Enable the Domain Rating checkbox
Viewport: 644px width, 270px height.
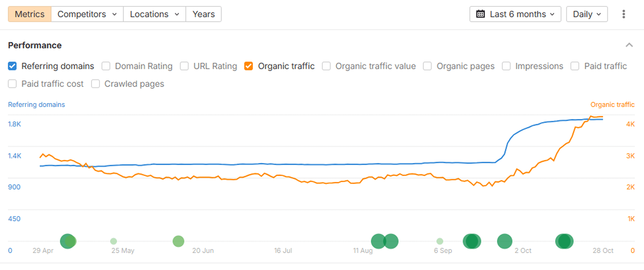pyautogui.click(x=106, y=66)
